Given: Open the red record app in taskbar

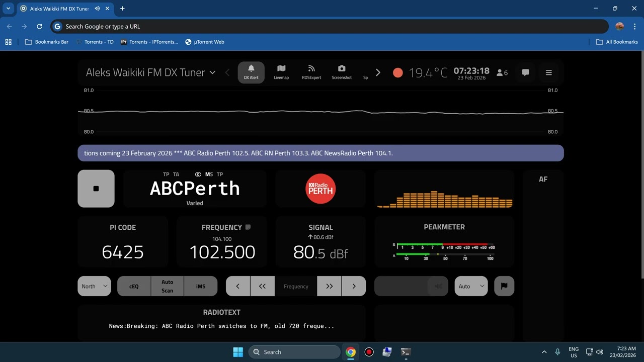Looking at the screenshot, I should [x=369, y=352].
